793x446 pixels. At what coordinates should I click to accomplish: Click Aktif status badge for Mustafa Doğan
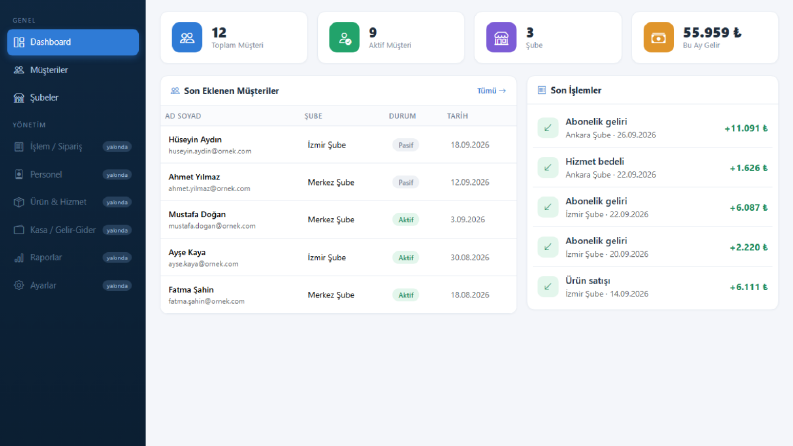pyautogui.click(x=406, y=220)
